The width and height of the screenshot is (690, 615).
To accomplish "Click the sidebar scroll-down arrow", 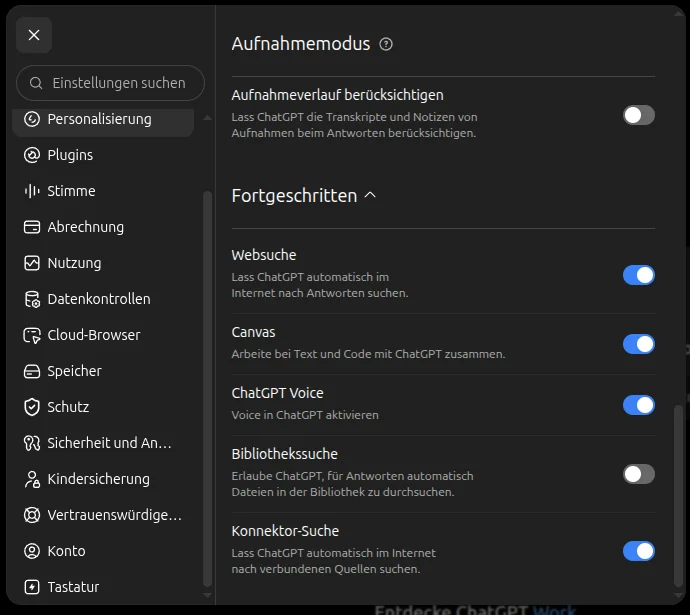I will (x=207, y=595).
